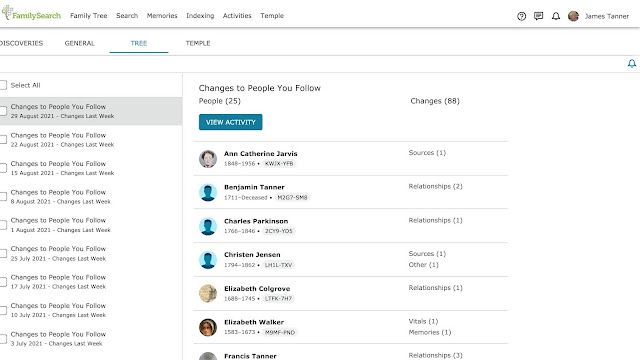Open Elizabeth Colgrove name link
Image resolution: width=640 pixels, height=360 pixels.
point(257,289)
